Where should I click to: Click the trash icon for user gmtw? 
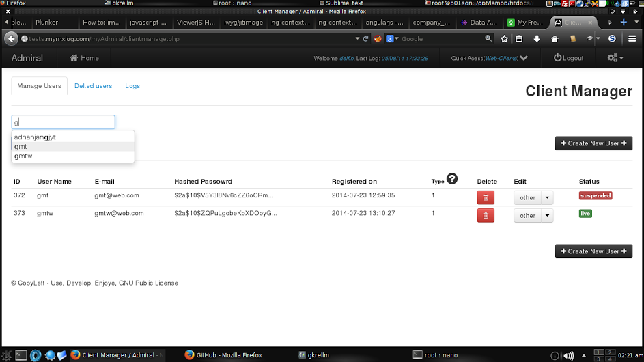point(486,215)
